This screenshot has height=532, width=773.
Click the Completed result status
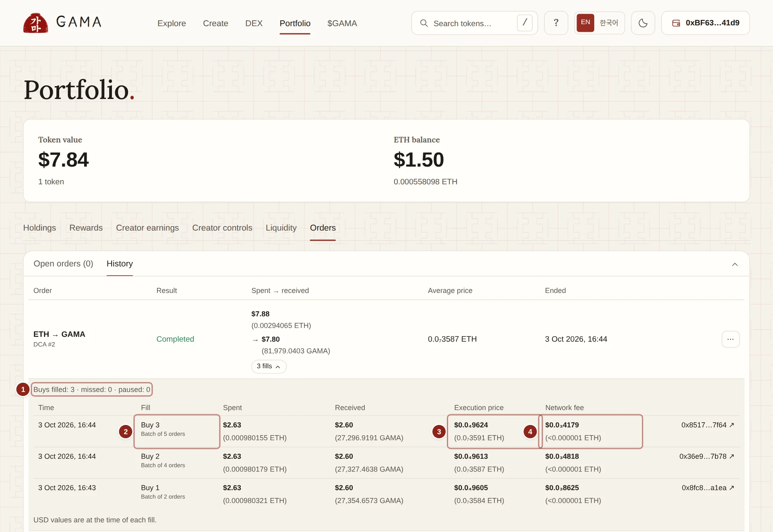[x=175, y=339]
